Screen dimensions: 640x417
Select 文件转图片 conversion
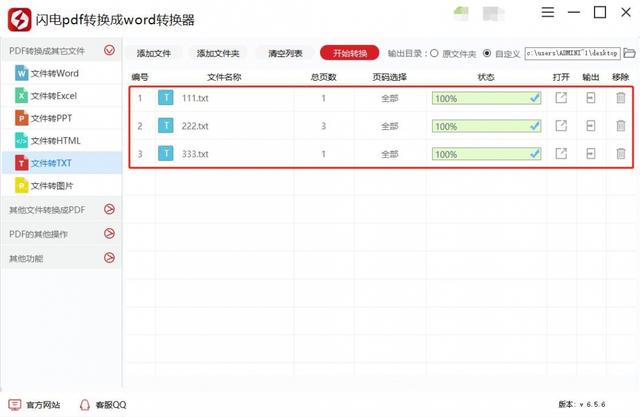coord(62,186)
